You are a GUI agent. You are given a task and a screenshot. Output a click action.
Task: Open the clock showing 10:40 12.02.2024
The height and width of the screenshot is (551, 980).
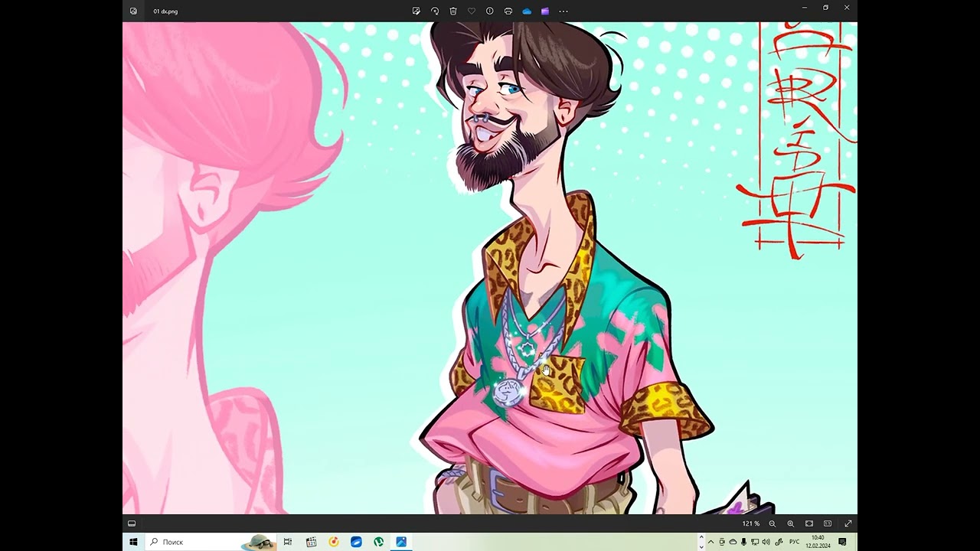(x=818, y=542)
